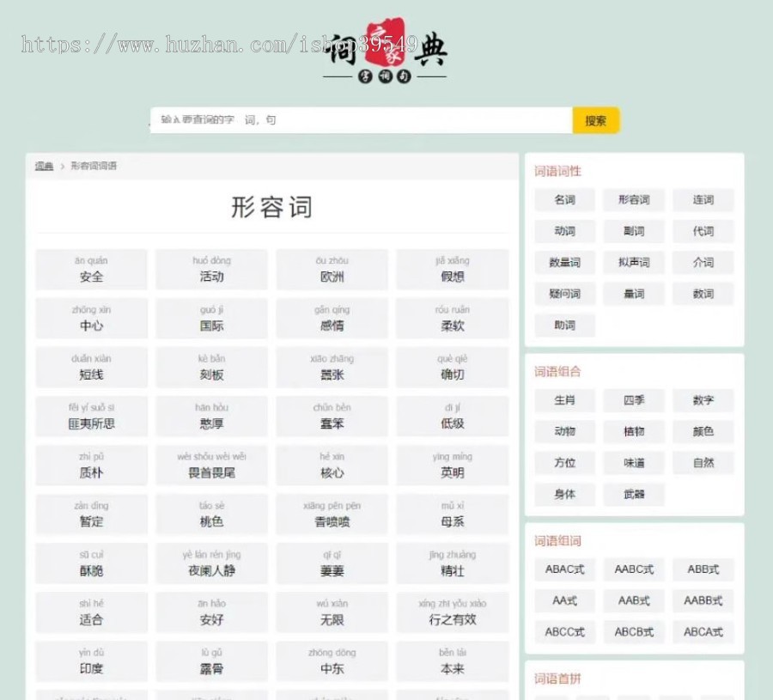Pick the ABAC式 word pattern

coord(564,569)
